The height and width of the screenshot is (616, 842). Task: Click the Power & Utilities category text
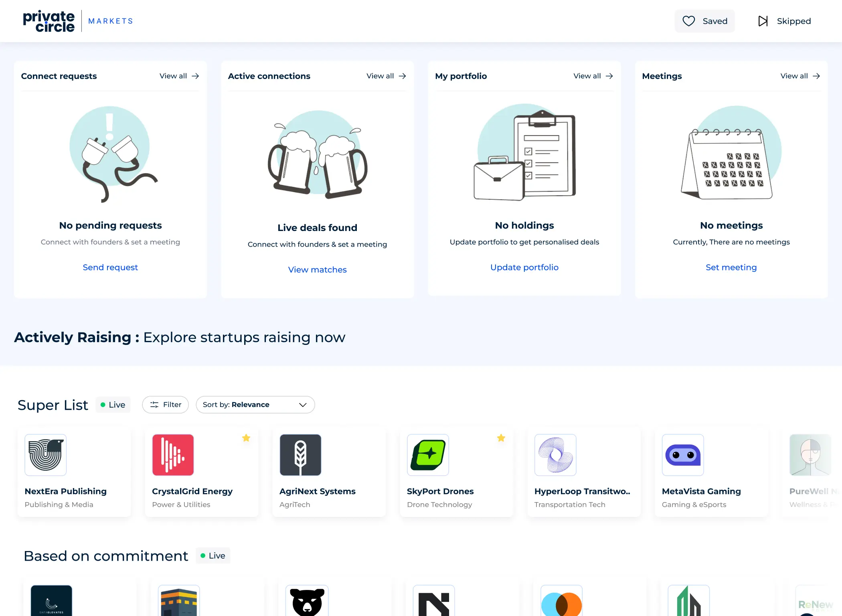(181, 505)
